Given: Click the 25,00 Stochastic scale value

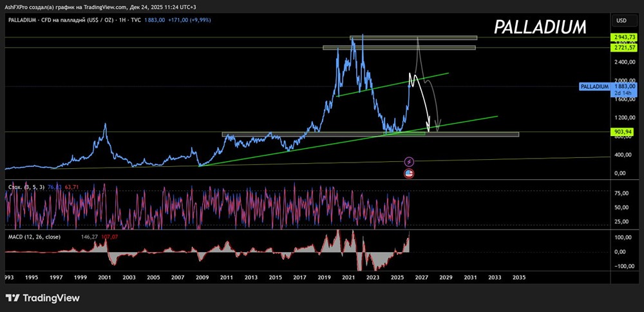Looking at the screenshot, I should (x=623, y=222).
